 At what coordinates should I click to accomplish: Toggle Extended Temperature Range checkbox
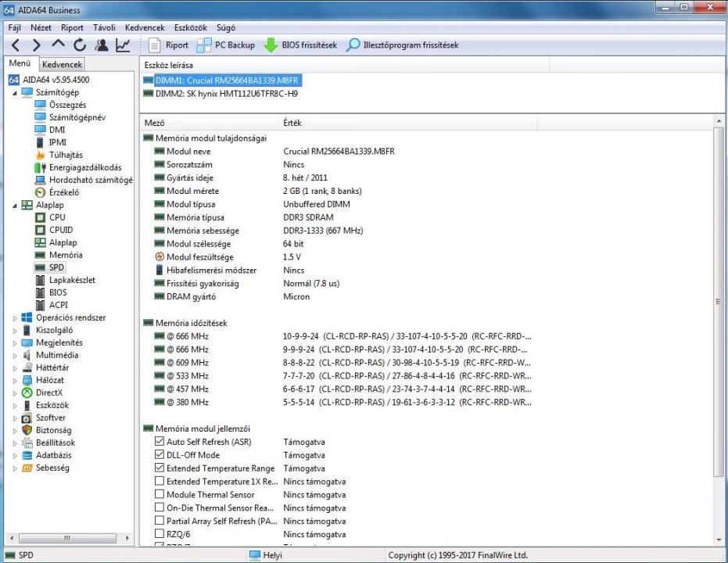pos(160,468)
